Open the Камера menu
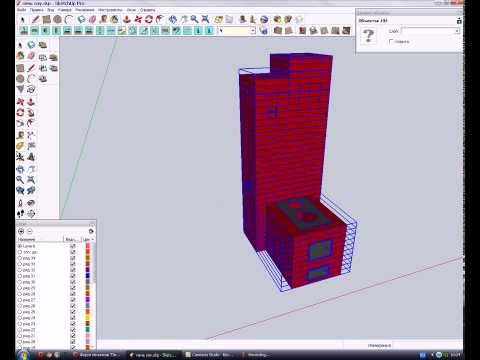Image resolution: width=480 pixels, height=360 pixels. click(64, 10)
